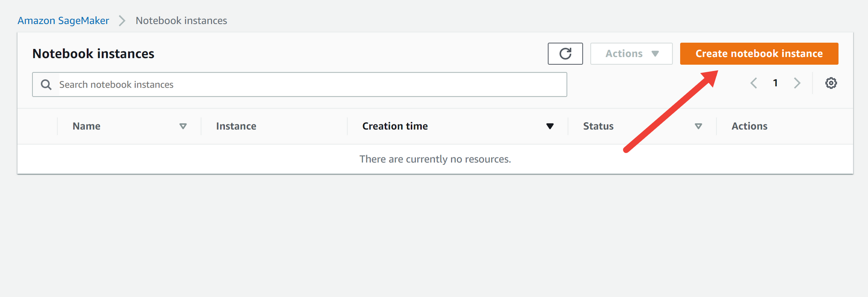
Task: Open table preferences gear icon
Action: tap(831, 83)
